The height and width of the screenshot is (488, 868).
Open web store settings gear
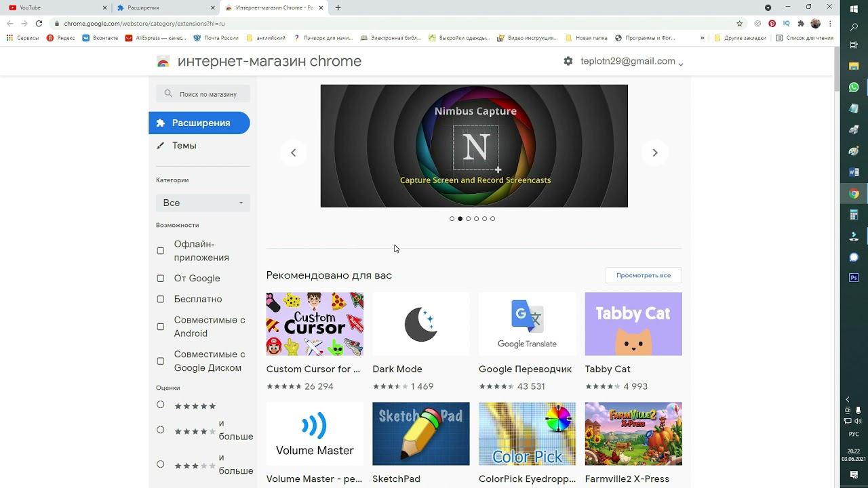[568, 61]
